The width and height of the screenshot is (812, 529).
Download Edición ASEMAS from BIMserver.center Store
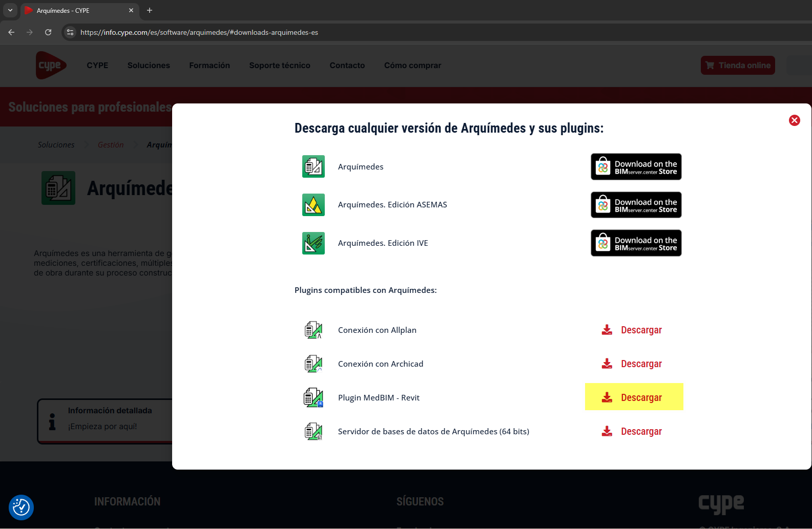click(x=636, y=205)
